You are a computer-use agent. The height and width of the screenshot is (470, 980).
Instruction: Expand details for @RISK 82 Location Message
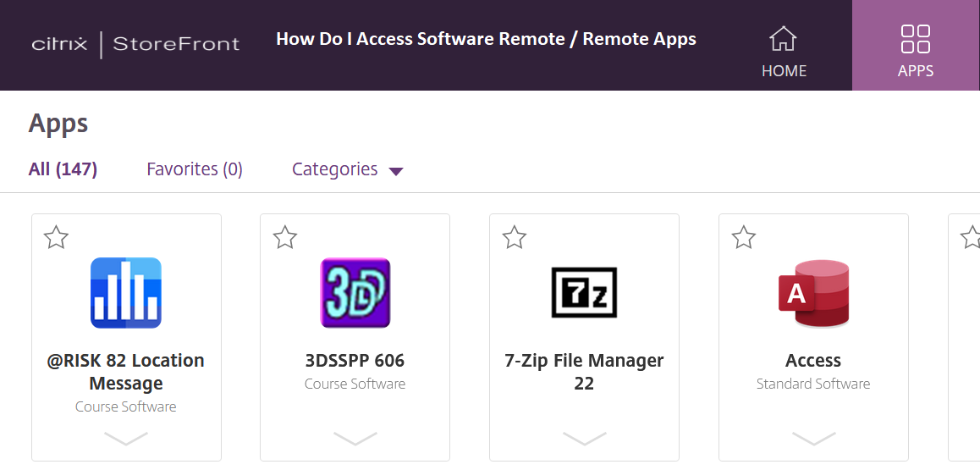[x=125, y=438]
